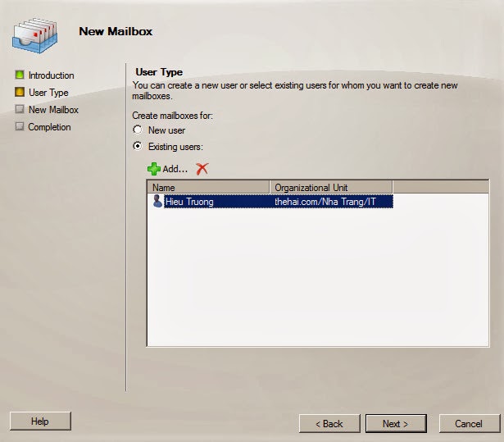This screenshot has width=504, height=442.
Task: Click the New Mailbox step indicator icon
Action: point(20,109)
